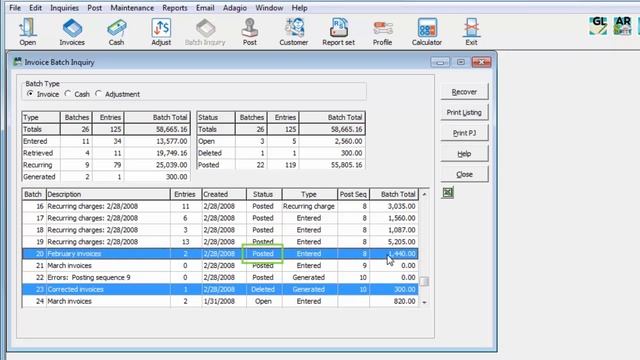The image size is (640, 360).
Task: Launch the Report set icon
Action: point(338,32)
